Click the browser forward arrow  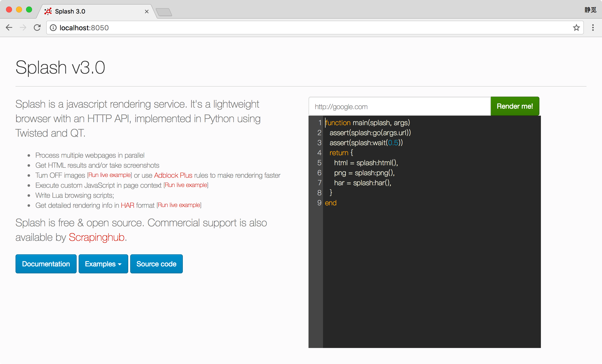[23, 28]
